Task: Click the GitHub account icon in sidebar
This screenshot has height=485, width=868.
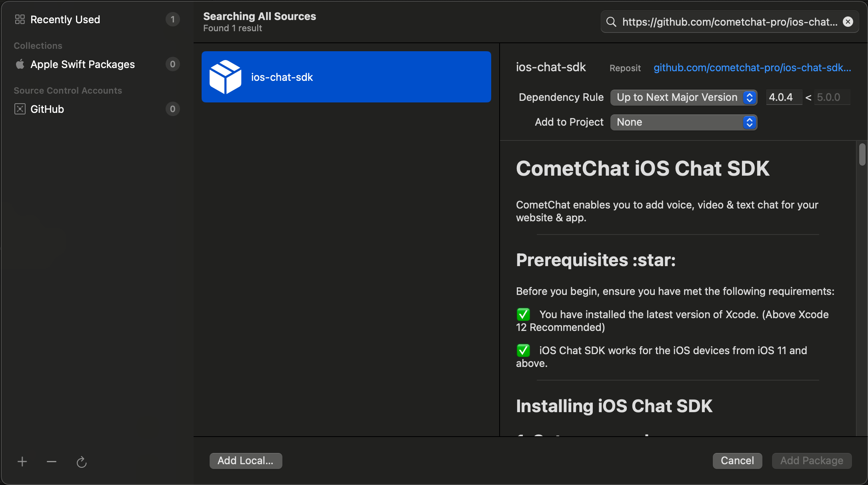Action: point(20,109)
